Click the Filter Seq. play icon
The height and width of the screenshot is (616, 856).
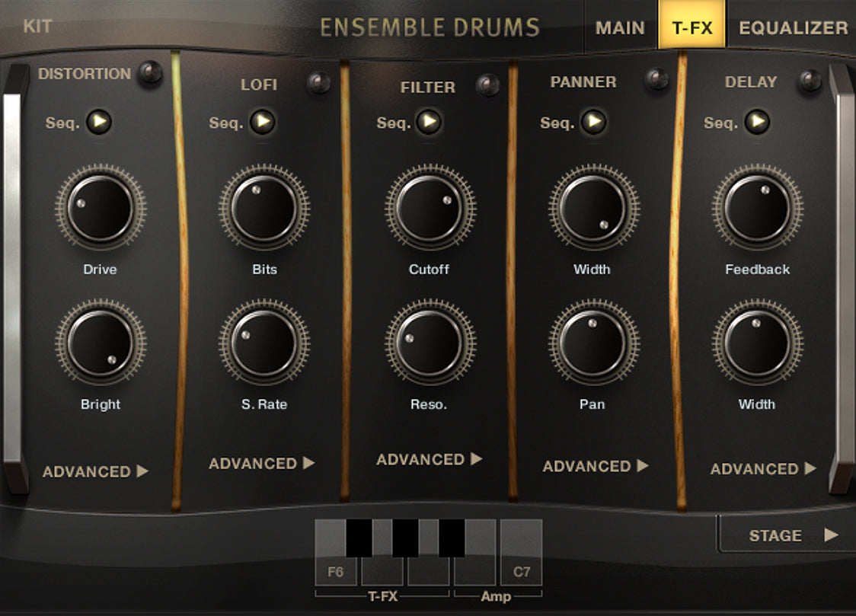[429, 122]
